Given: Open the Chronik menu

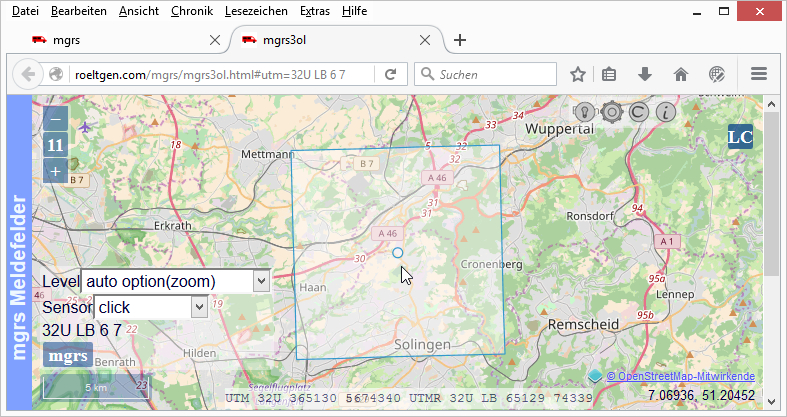Looking at the screenshot, I should click(x=192, y=11).
